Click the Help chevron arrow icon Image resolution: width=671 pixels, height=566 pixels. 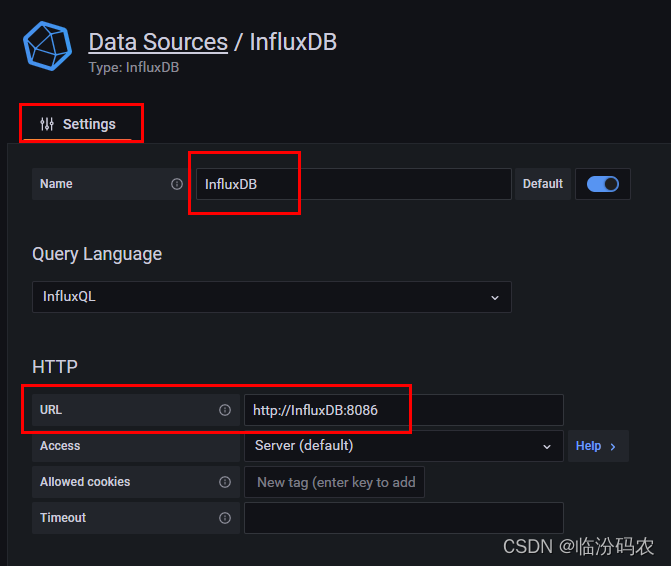coord(613,447)
